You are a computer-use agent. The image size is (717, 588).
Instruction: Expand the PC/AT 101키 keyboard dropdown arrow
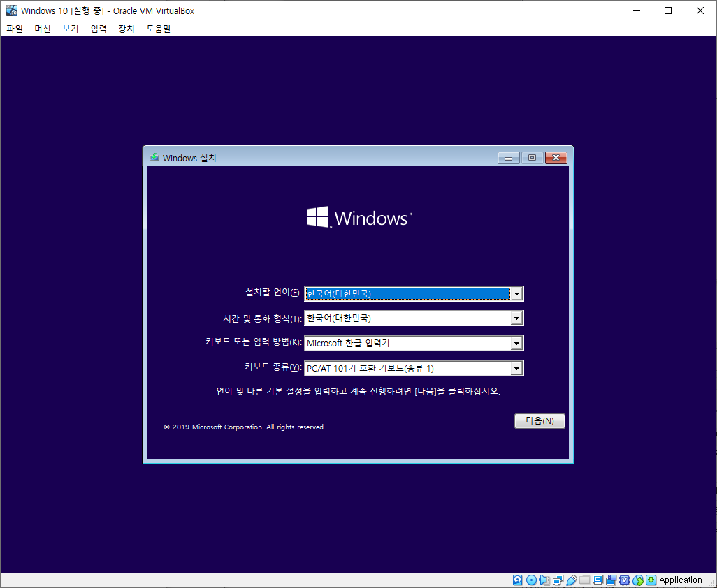click(x=516, y=368)
